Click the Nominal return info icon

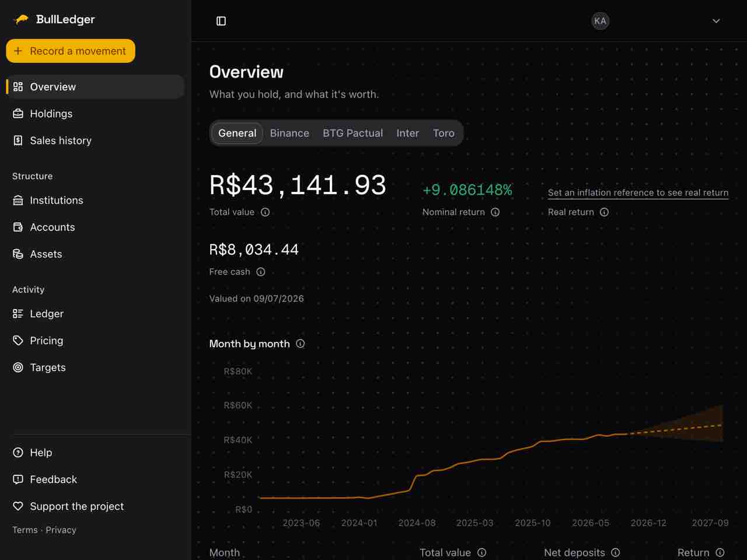[495, 212]
